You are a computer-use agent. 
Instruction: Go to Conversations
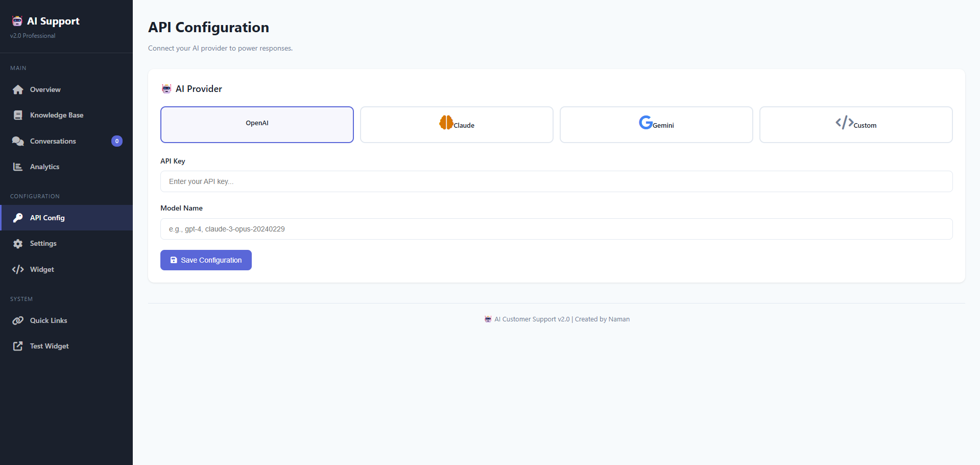66,141
